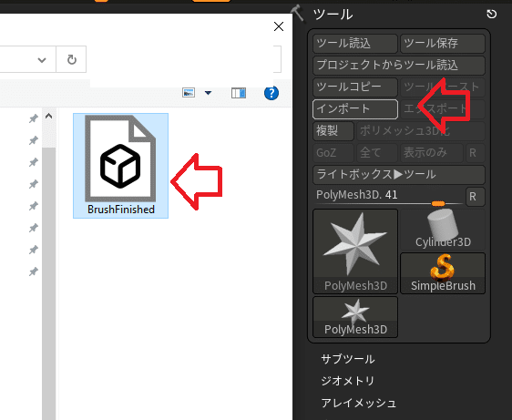Click the ツールコピー button
Viewport: 512px width, 420px height.
coord(355,87)
